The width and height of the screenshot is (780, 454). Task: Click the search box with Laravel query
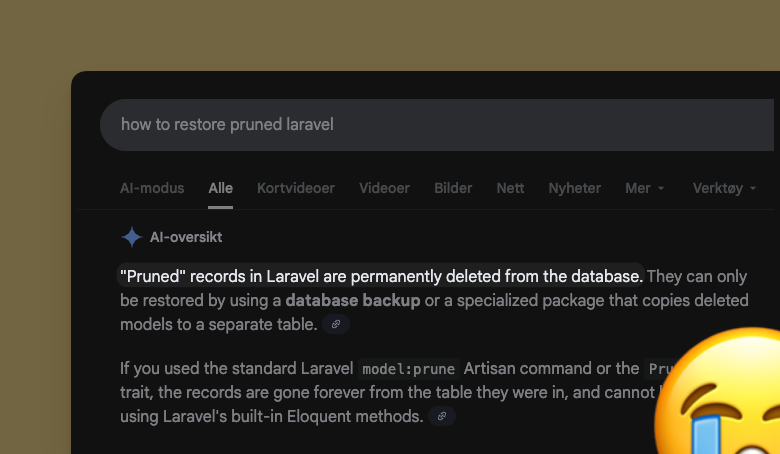(x=400, y=125)
